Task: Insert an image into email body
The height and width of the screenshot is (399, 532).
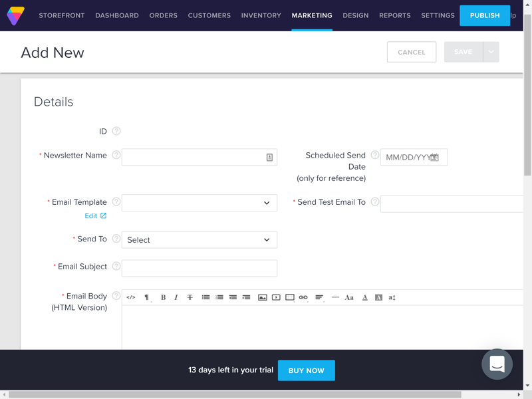Action: tap(263, 297)
